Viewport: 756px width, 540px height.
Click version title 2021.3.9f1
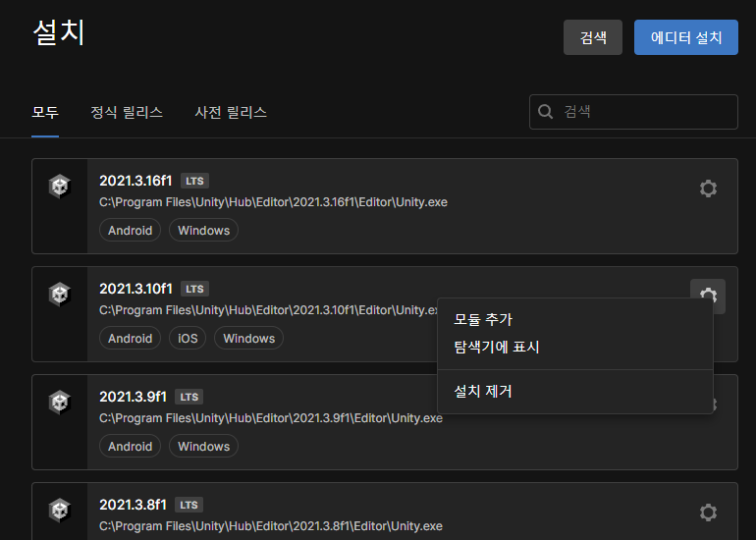133,397
